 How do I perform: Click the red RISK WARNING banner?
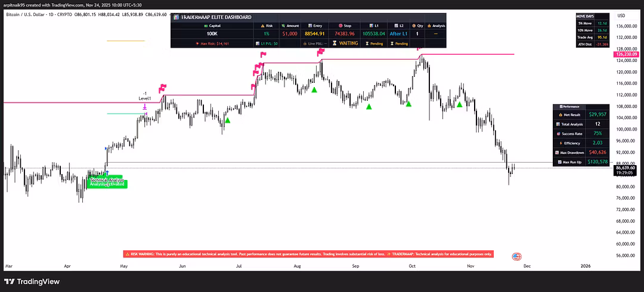[308, 254]
